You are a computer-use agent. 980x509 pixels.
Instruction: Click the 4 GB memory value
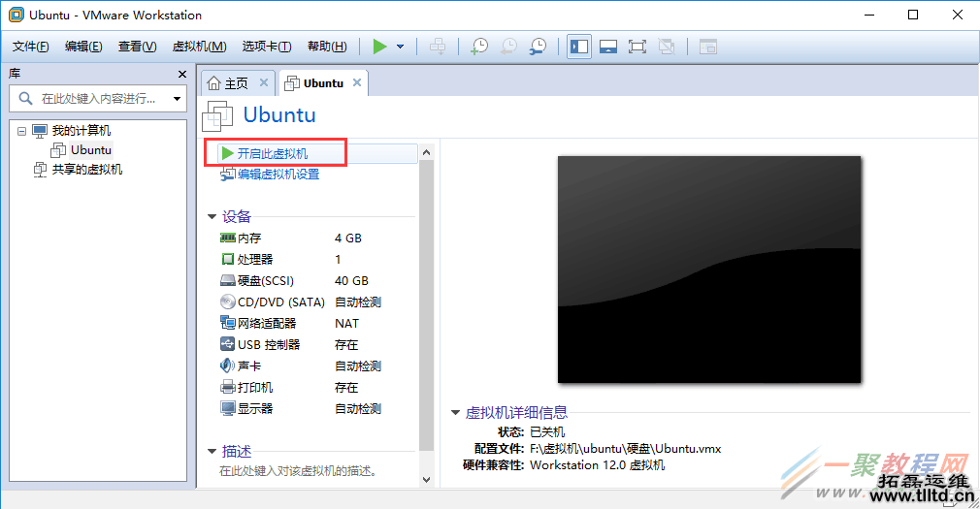[x=348, y=238]
